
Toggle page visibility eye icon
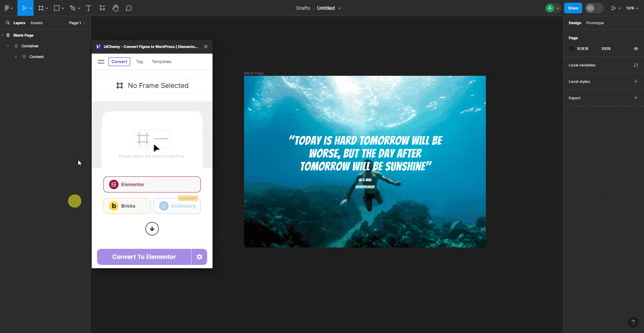[x=636, y=49]
